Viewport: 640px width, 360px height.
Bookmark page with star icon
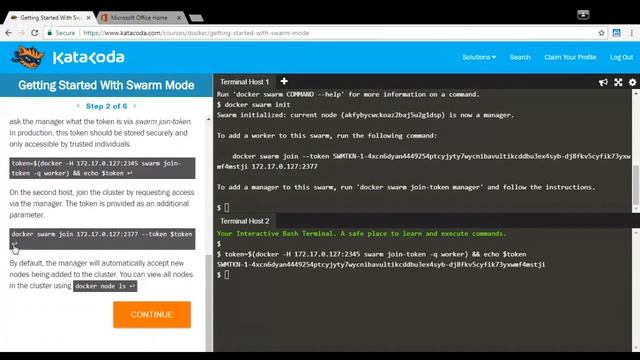[x=601, y=33]
